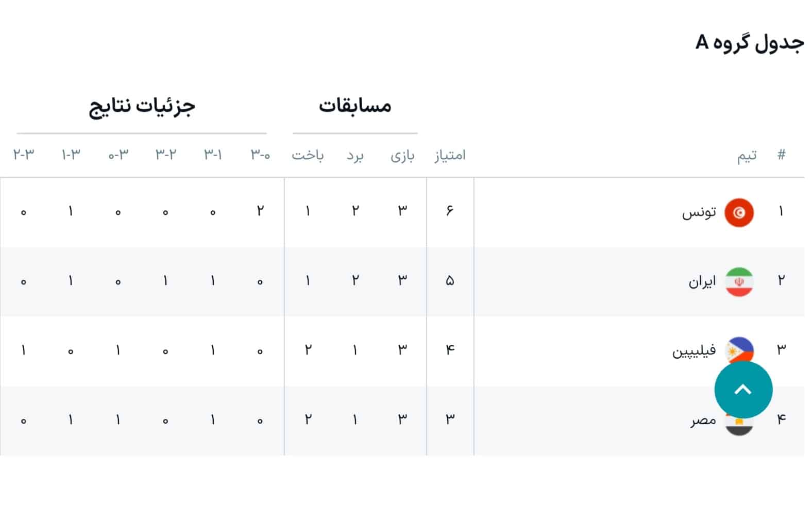Click the scroll-to-top chevron button
Viewport: 812px width, 520px height.
click(x=743, y=390)
